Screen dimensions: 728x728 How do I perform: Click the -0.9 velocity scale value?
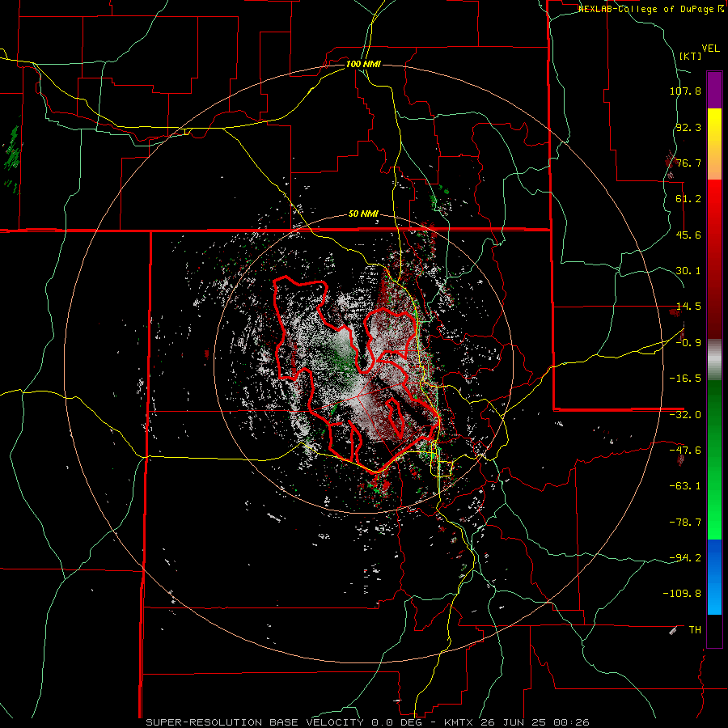tap(688, 343)
